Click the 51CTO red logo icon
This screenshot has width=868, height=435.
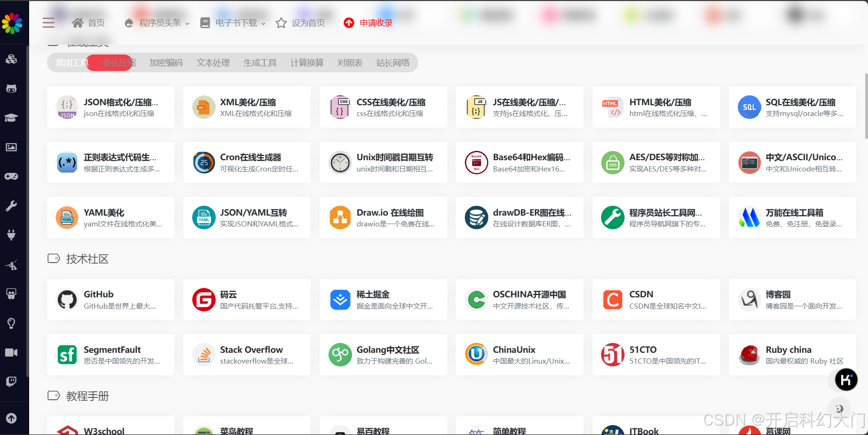tap(613, 355)
